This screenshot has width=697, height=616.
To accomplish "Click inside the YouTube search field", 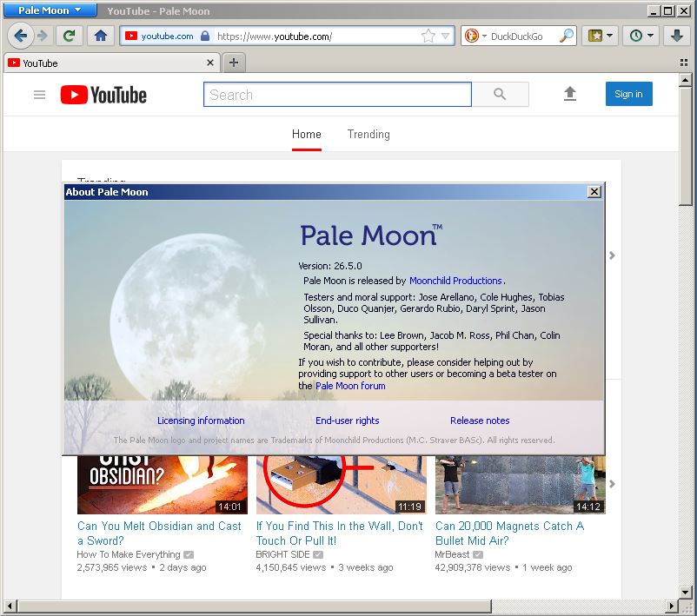I will point(337,94).
